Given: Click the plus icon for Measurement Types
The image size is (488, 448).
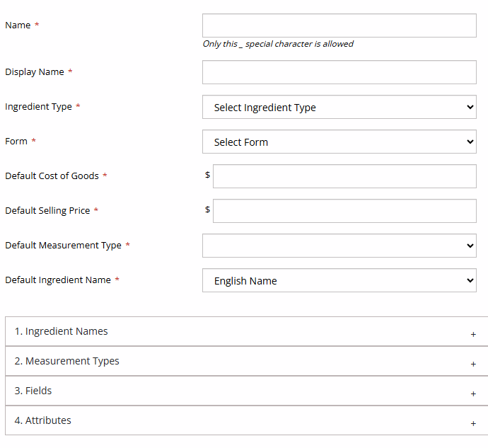Looking at the screenshot, I should pos(473,364).
